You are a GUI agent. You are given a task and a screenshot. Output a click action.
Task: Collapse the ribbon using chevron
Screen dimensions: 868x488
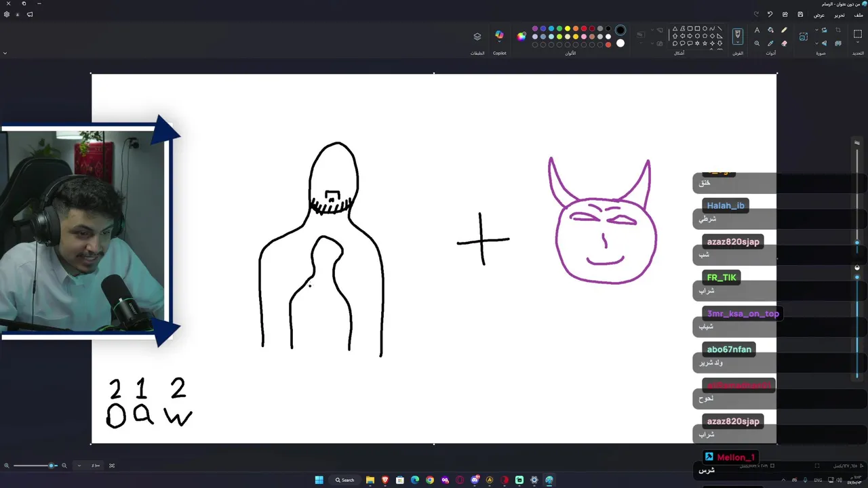pyautogui.click(x=5, y=53)
